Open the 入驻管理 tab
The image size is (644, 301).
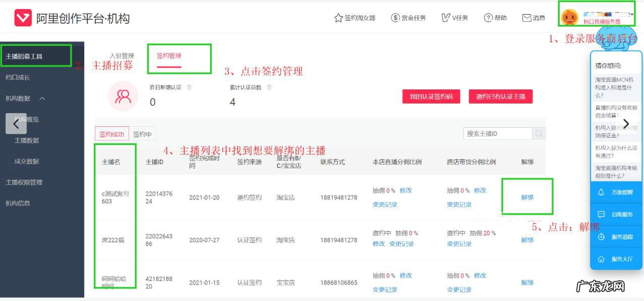pos(122,56)
